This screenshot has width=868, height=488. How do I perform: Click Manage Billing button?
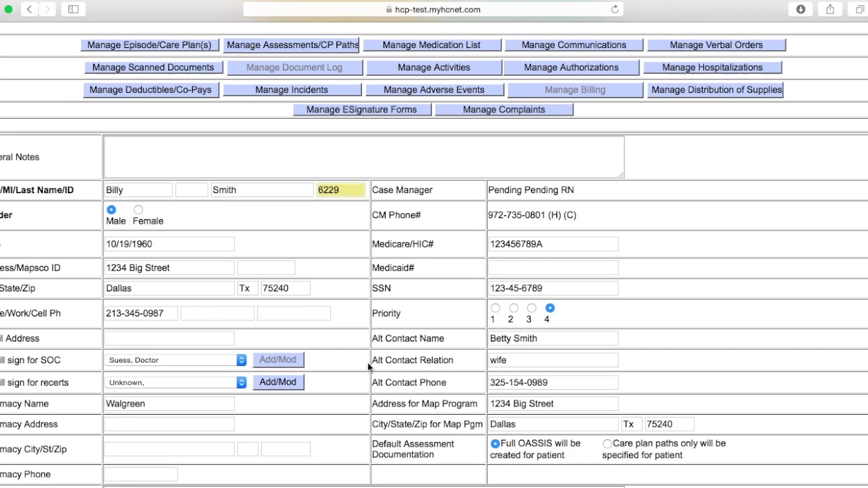575,89
